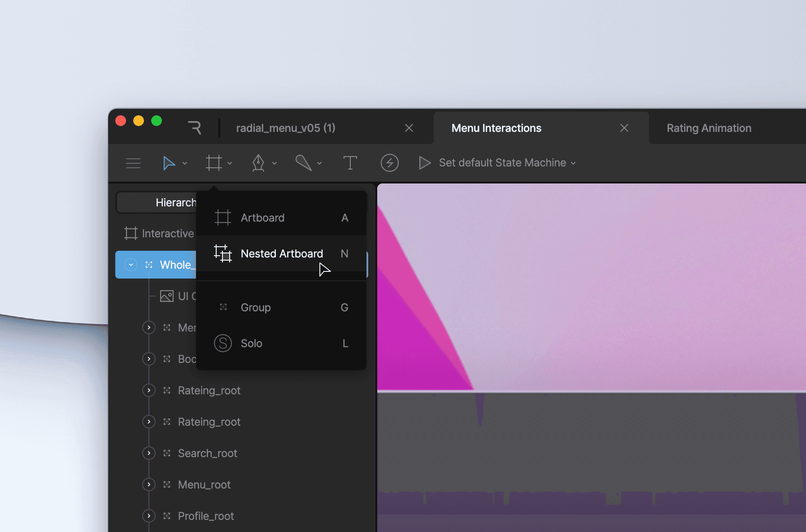Click the Profile_root group icon

click(167, 516)
